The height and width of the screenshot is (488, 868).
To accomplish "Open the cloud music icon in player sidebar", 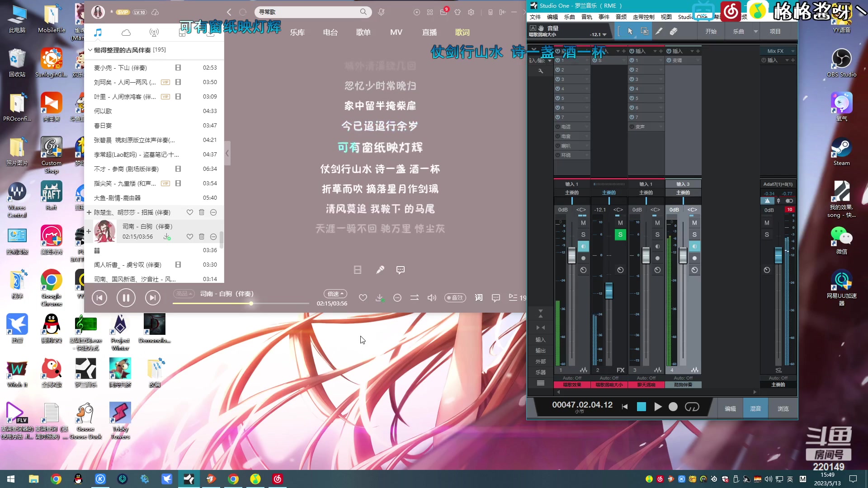I will pos(126,33).
